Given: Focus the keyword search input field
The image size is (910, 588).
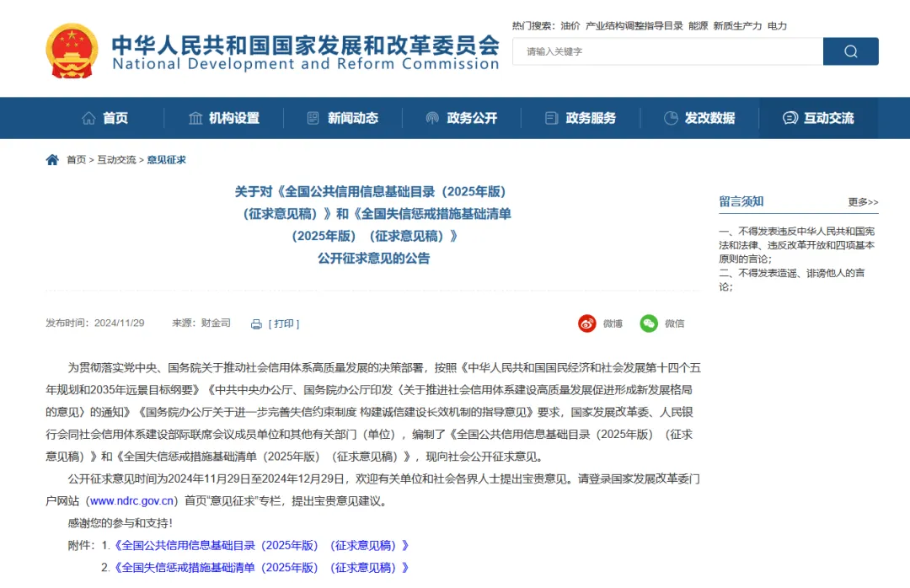Looking at the screenshot, I should pyautogui.click(x=667, y=51).
